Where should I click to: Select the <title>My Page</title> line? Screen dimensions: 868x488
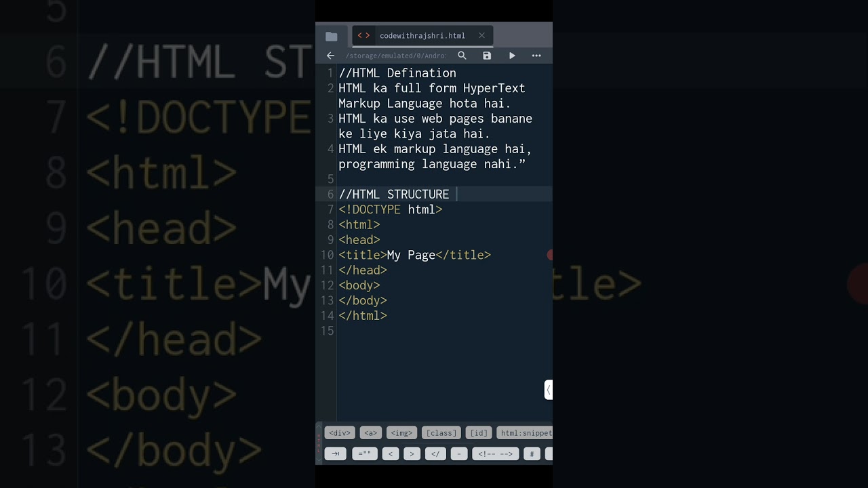(x=415, y=255)
